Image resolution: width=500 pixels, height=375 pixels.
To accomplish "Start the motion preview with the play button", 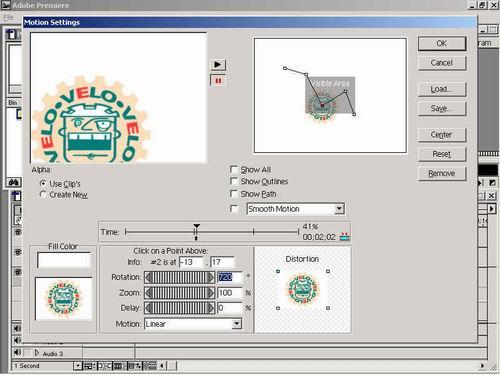I will pos(218,64).
